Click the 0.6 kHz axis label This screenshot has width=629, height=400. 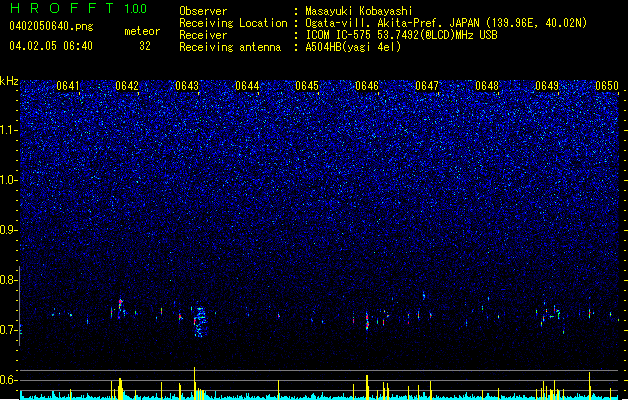[x=8, y=380]
